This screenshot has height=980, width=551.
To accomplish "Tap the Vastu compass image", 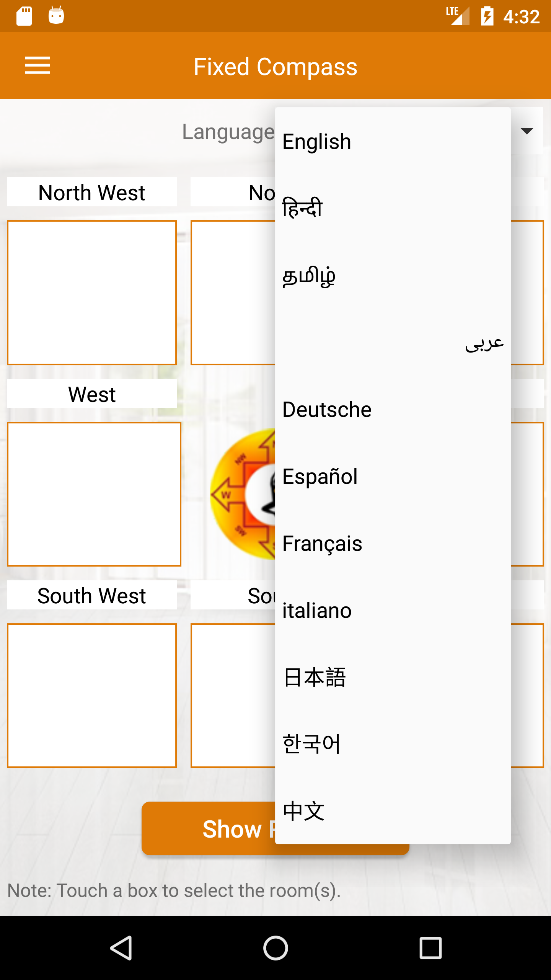I will click(243, 494).
